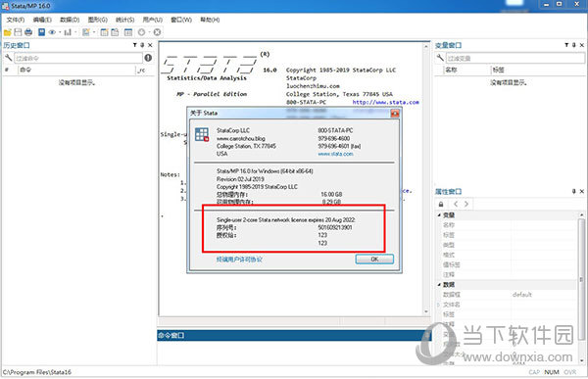Close the Variables panel
This screenshot has height=379, width=588.
tap(582, 45)
